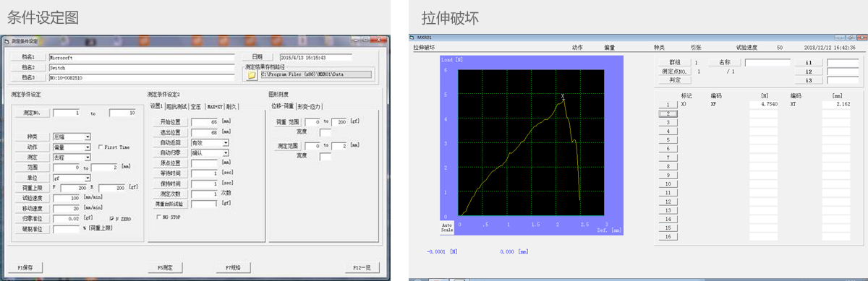Switch to the 阻抗测试 tab

tap(177, 106)
